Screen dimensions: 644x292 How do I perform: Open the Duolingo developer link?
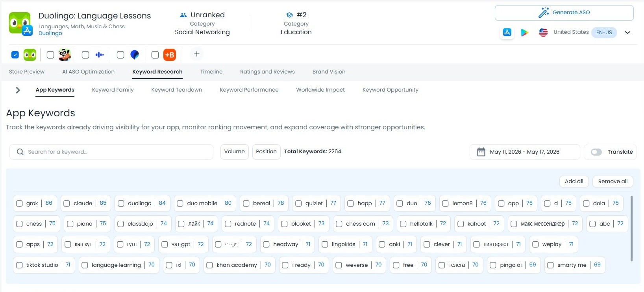point(50,33)
